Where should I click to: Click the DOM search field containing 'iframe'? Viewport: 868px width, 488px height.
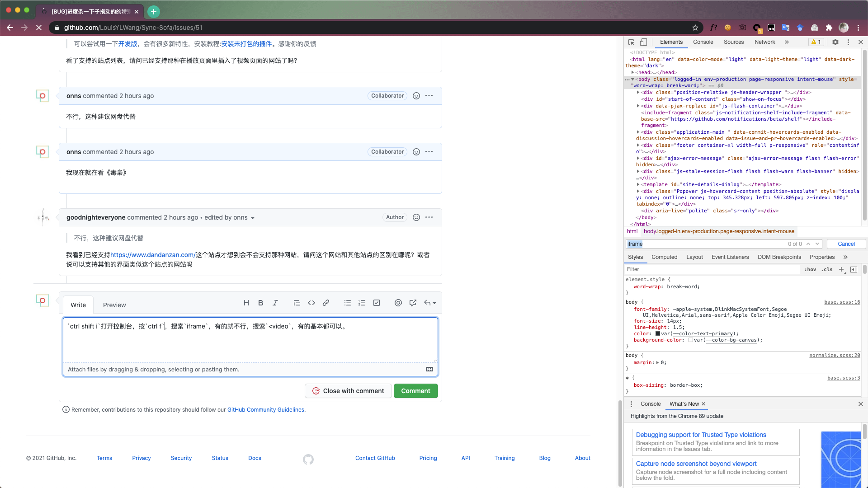tap(678, 244)
